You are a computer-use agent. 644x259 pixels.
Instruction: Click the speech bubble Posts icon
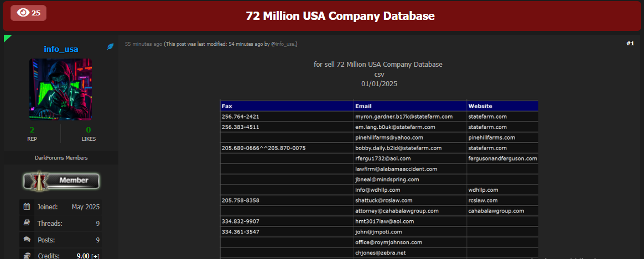[x=27, y=240]
